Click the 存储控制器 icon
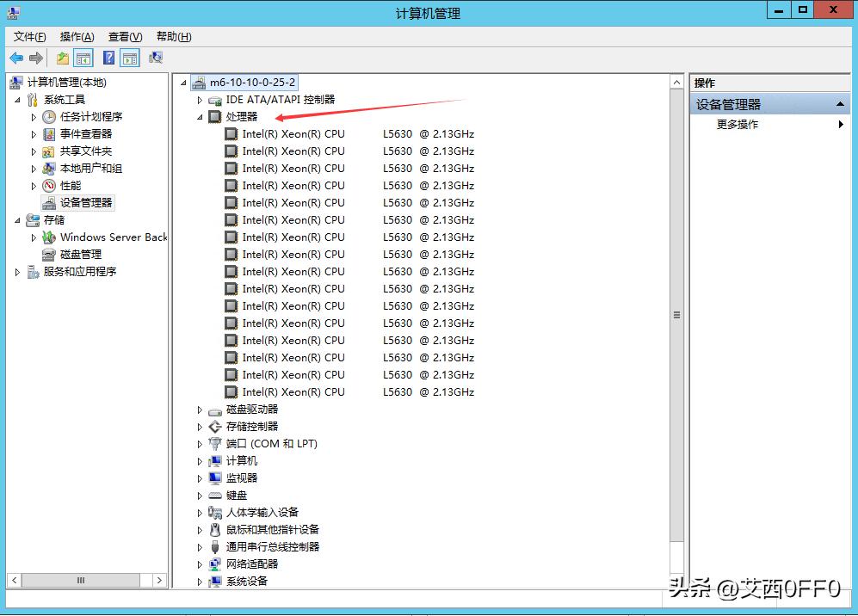Image resolution: width=858 pixels, height=616 pixels. (x=215, y=426)
